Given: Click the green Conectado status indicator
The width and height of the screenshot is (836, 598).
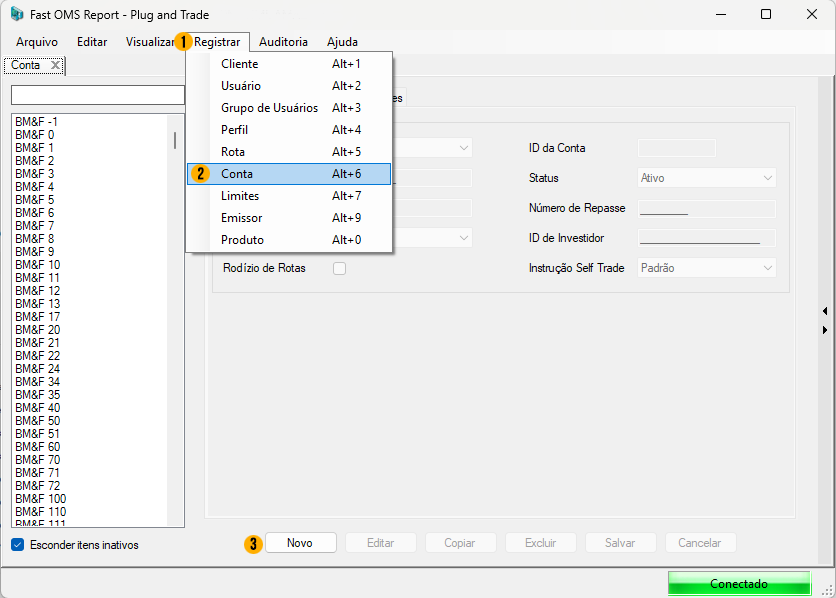Looking at the screenshot, I should (x=739, y=584).
